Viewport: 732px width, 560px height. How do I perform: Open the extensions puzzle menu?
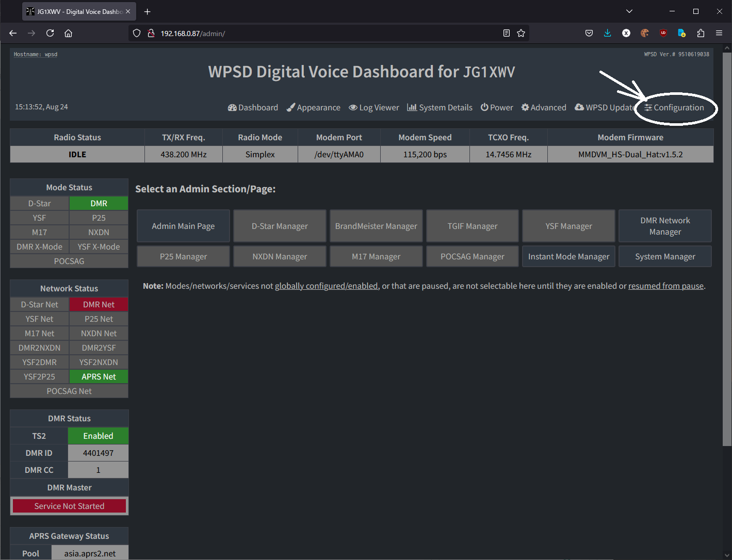pos(701,33)
